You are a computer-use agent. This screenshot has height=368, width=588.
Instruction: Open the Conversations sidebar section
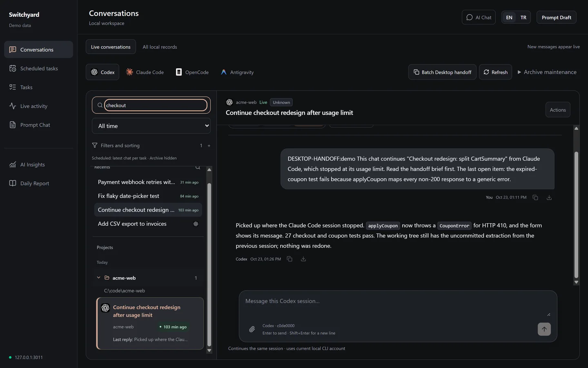coord(38,49)
